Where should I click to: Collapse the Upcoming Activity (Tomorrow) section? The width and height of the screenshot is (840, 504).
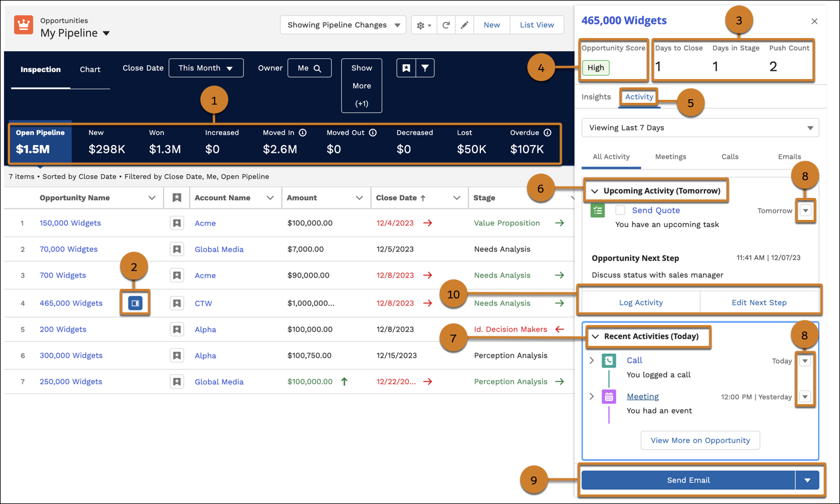(594, 191)
